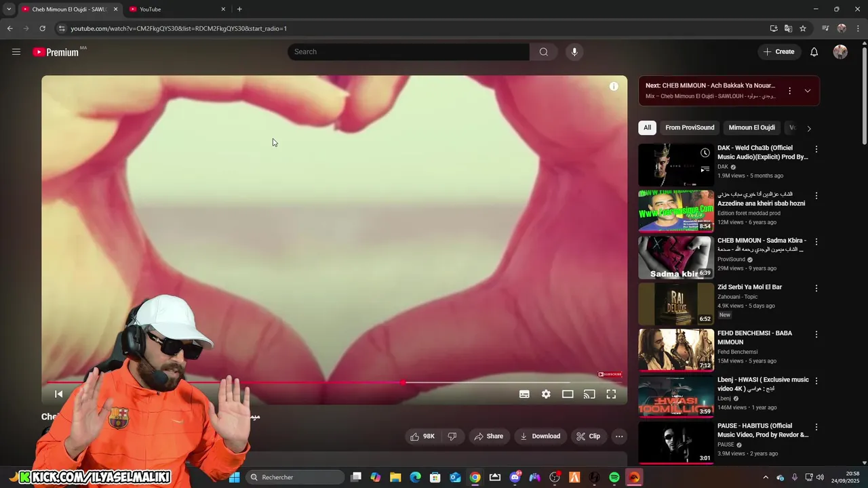
Task: Open options for DAK Weld Cha3b video
Action: pyautogui.click(x=816, y=149)
